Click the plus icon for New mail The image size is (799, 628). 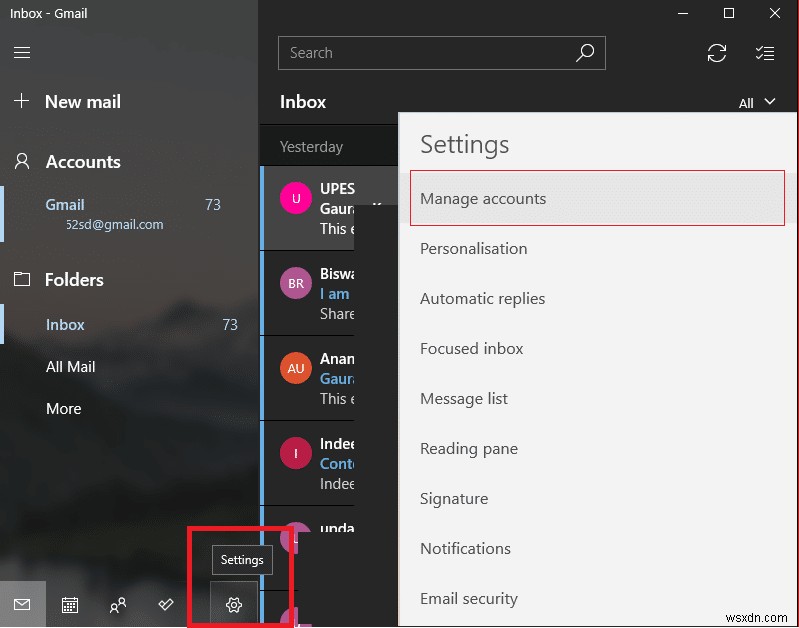pyautogui.click(x=21, y=100)
